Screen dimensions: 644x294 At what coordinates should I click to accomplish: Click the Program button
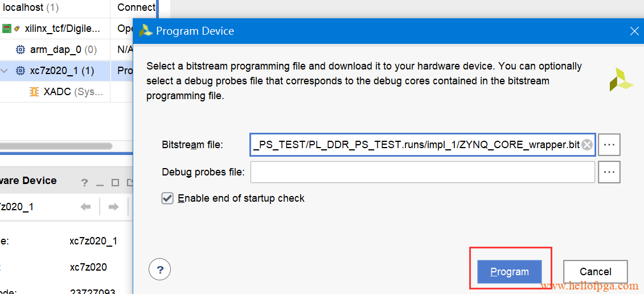[x=510, y=272]
